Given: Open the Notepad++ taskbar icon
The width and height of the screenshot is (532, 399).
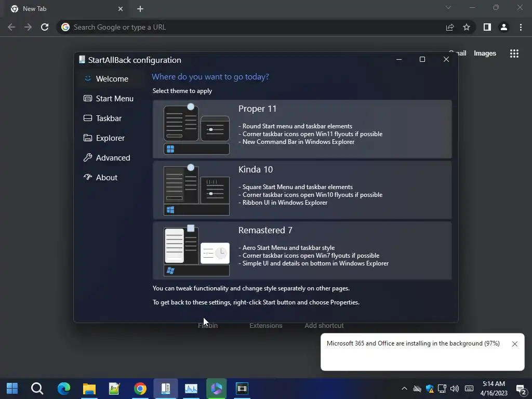Looking at the screenshot, I should (114, 389).
